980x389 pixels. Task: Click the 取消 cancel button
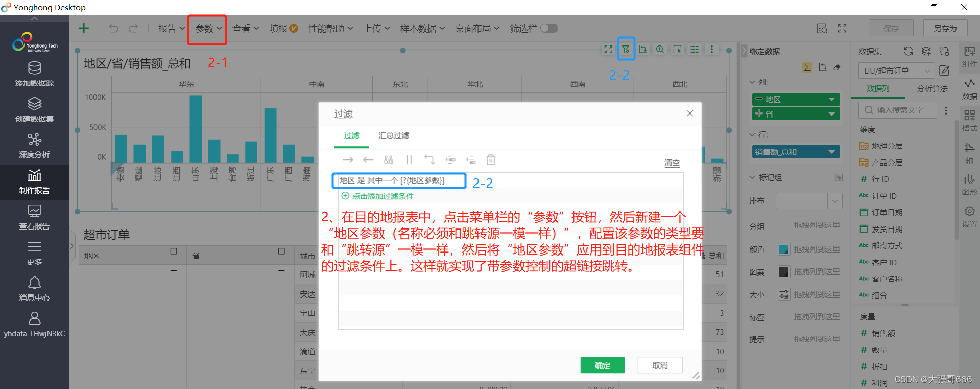click(660, 365)
